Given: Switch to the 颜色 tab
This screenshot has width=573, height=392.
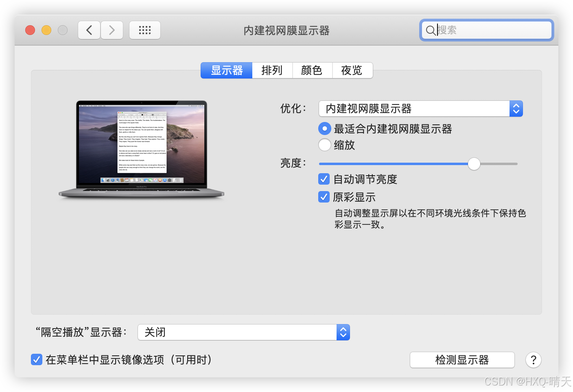Looking at the screenshot, I should [312, 70].
